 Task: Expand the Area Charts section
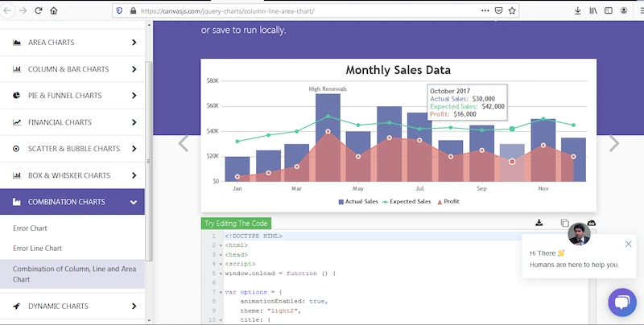click(x=72, y=43)
